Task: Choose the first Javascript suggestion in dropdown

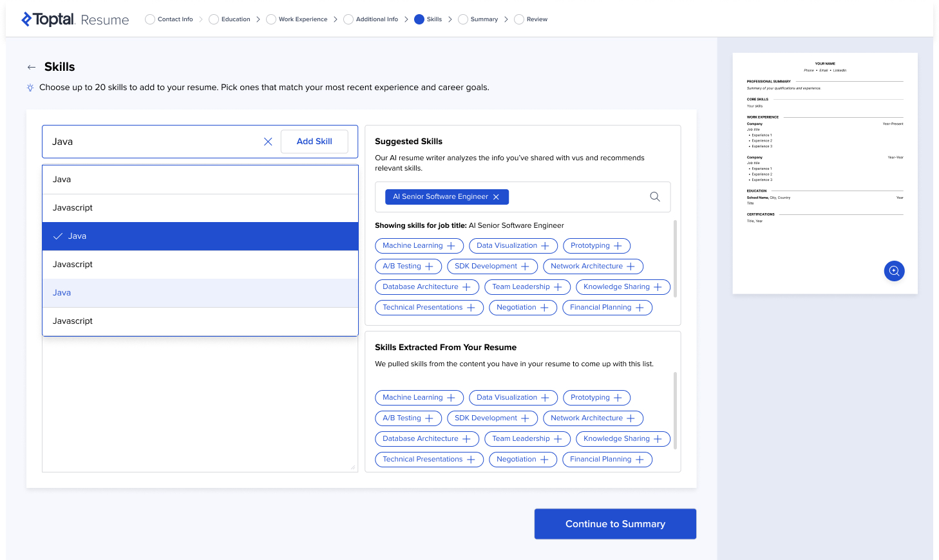Action: (200, 208)
